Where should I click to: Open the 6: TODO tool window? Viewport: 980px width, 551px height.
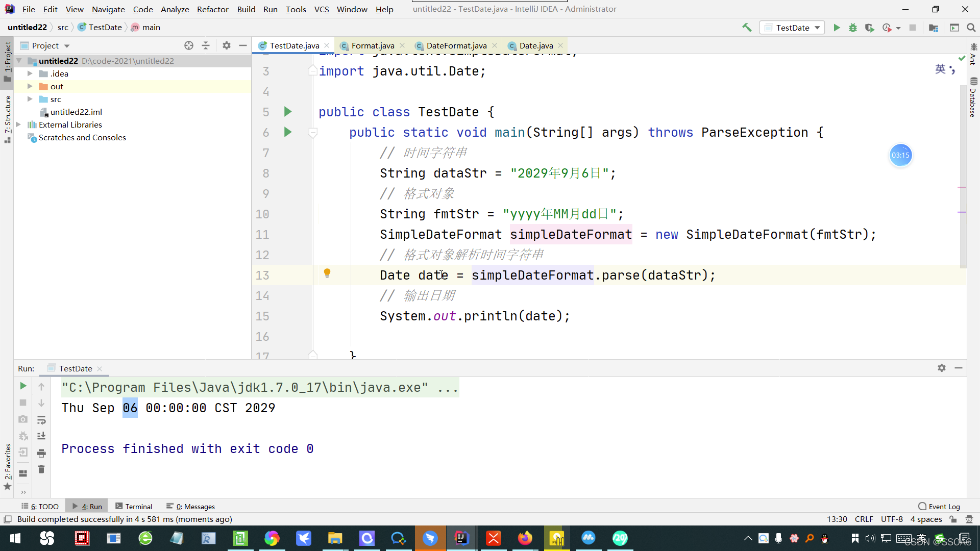(x=40, y=507)
